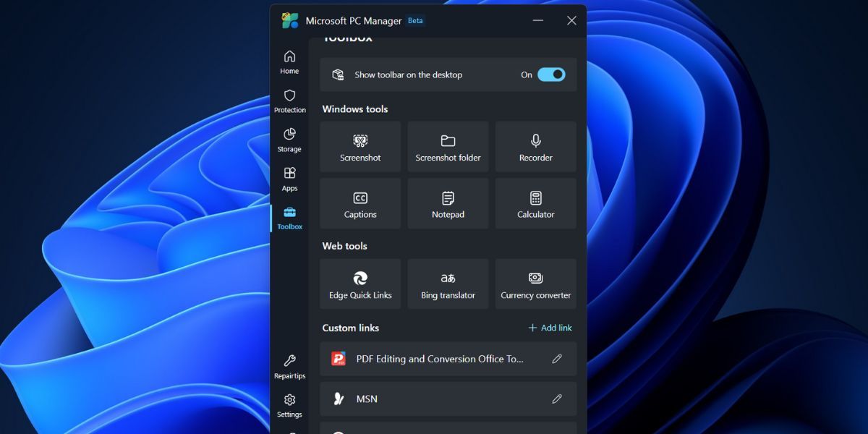The width and height of the screenshot is (868, 434).
Task: Go to the Storage section
Action: (289, 140)
